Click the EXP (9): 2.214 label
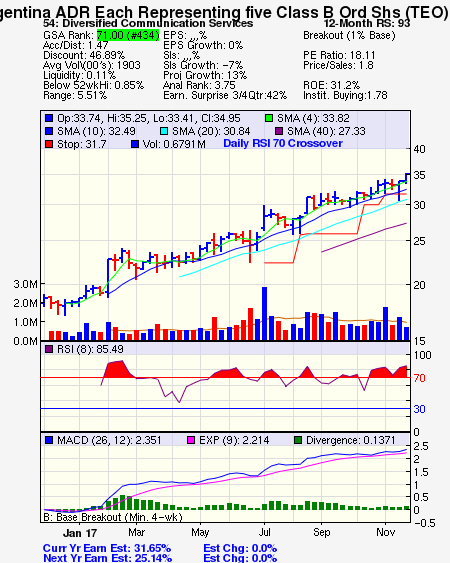The width and height of the screenshot is (450, 563). pos(234,441)
